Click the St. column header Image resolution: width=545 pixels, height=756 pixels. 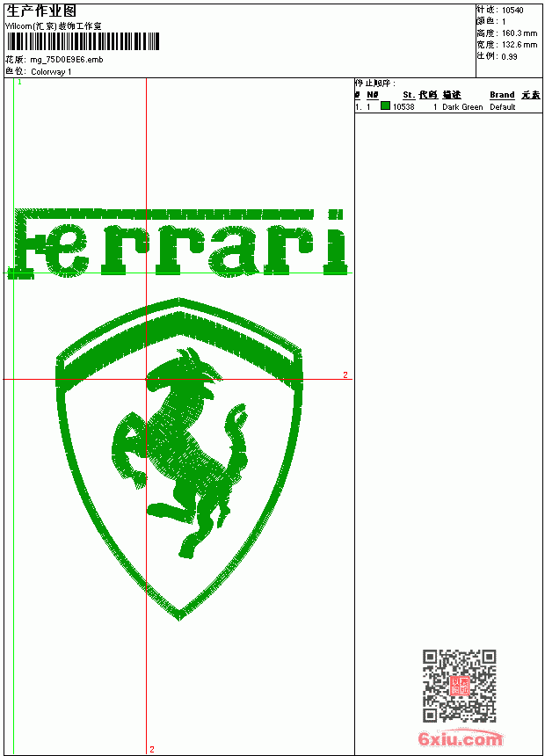[409, 95]
